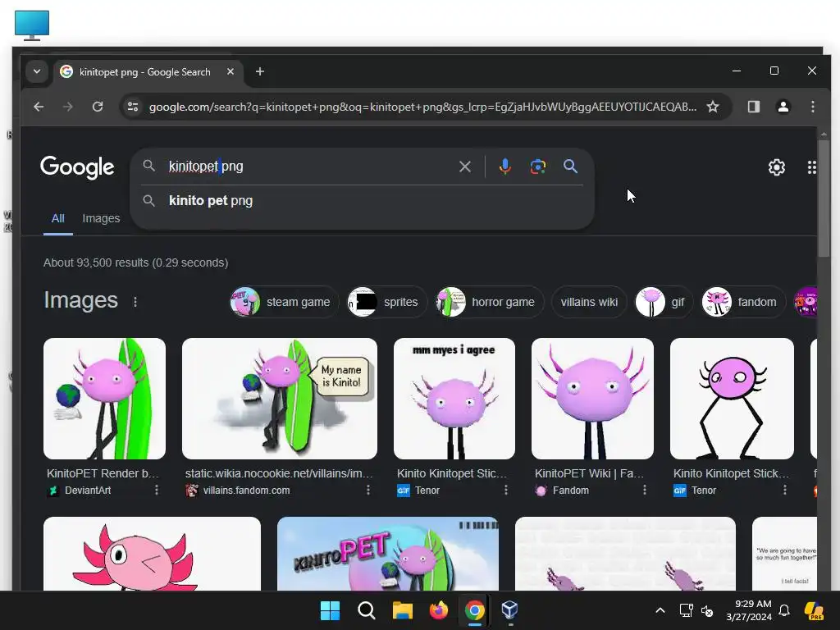Filter images by horror game chip
Image resolution: width=840 pixels, height=630 pixels.
489,302
